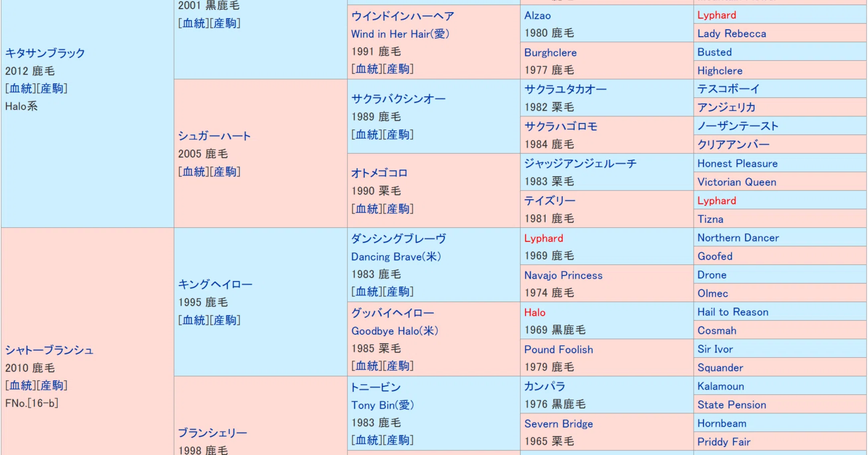Open the テイズリー link

pyautogui.click(x=550, y=201)
